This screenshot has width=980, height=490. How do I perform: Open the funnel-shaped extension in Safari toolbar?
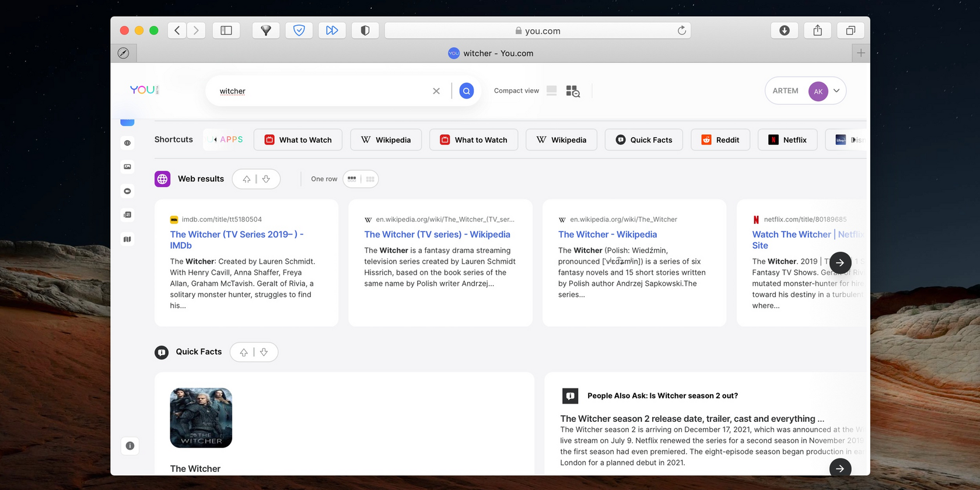265,30
